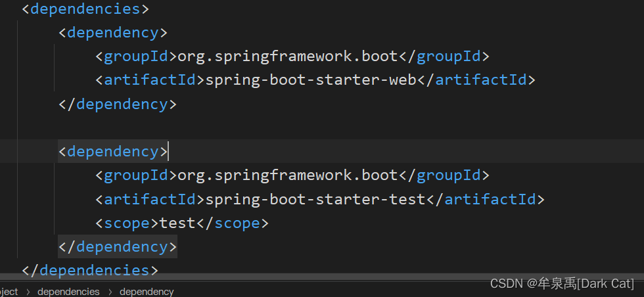The image size is (644, 297).
Task: Click the first <dependency> opening tag
Action: pos(113,33)
